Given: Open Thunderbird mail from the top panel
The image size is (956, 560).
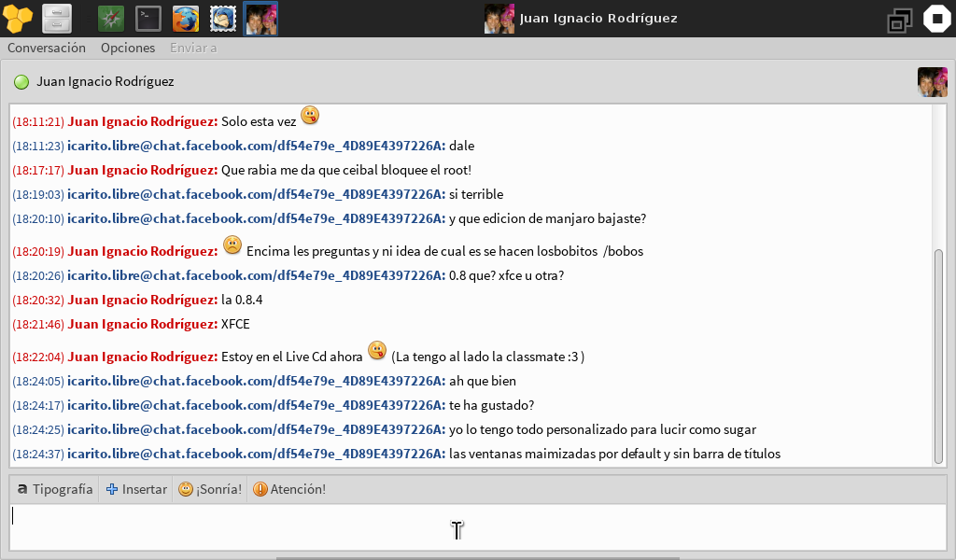Looking at the screenshot, I should point(222,19).
